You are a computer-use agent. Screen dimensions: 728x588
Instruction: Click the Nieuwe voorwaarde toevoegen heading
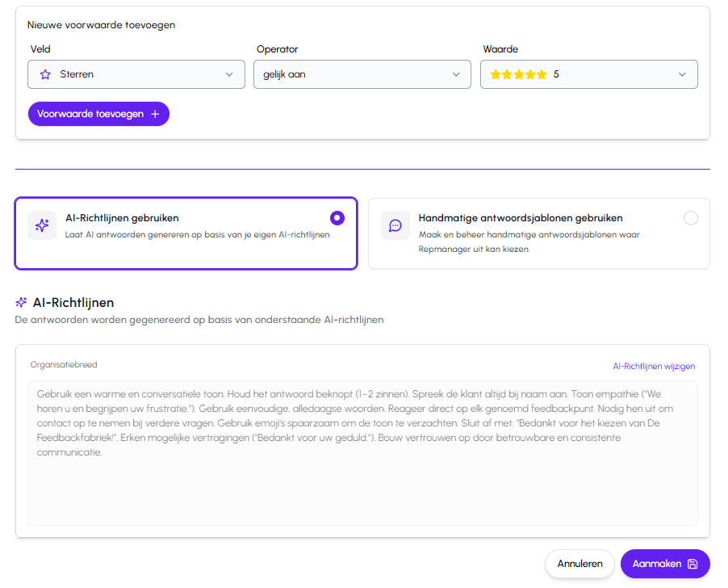101,25
